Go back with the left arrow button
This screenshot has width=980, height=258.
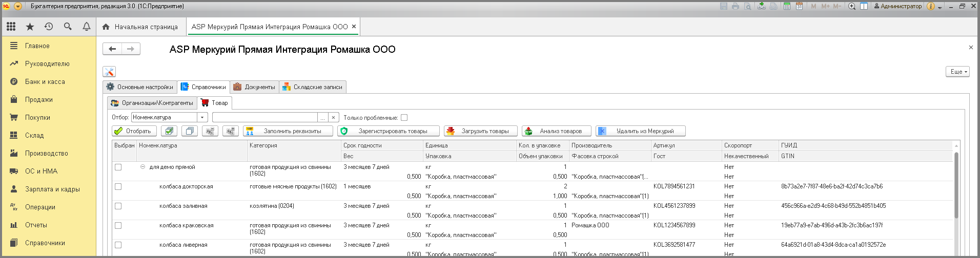tap(112, 49)
